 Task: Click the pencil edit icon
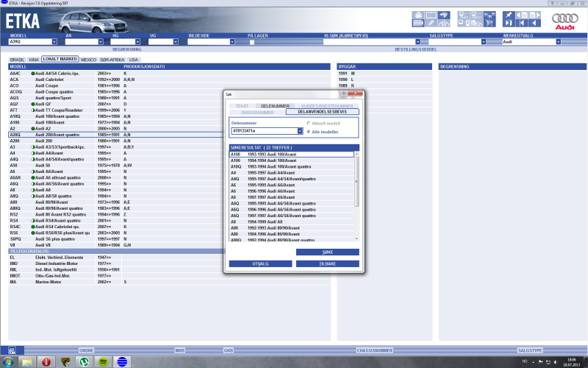click(431, 24)
